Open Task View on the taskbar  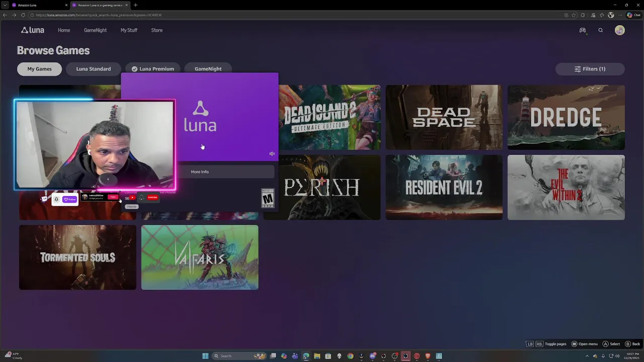[x=273, y=356]
